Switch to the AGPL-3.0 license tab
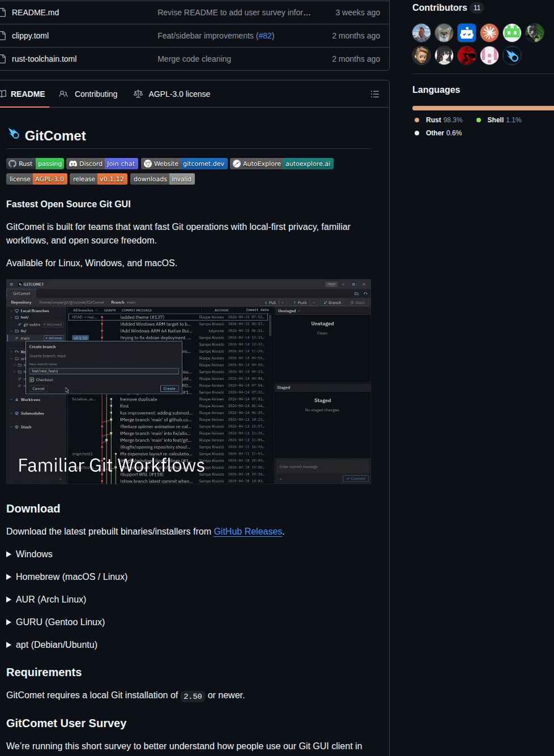Screen dimensions: 554x756 click(x=172, y=94)
